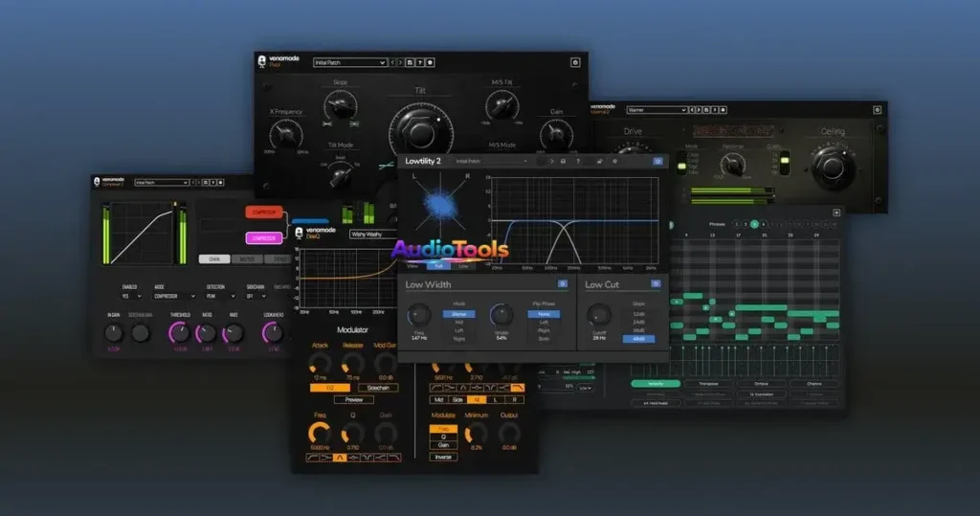980x516 pixels.
Task: Switch to CHAIN tab in Compressor window
Action: click(214, 258)
